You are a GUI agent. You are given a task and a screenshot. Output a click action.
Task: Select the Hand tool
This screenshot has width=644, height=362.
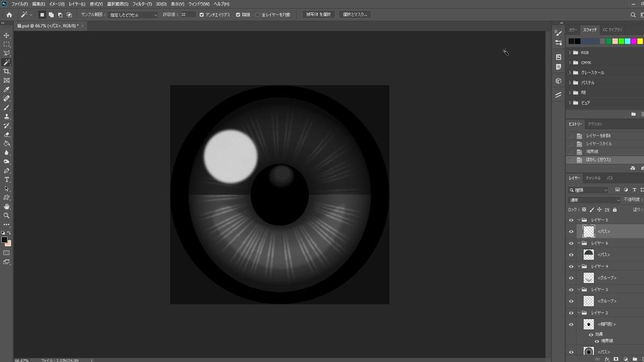(x=6, y=206)
